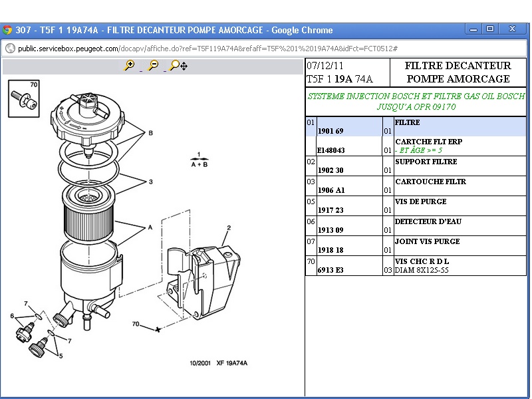
Task: Click the highlighted FILTRE description cell
Action: 460,126
